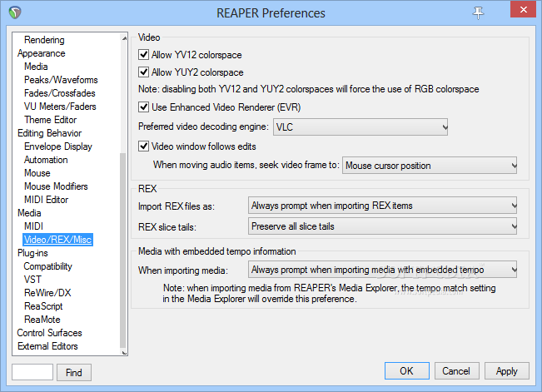This screenshot has width=542, height=392.
Task: Select Rendering in the settings tree
Action: click(44, 40)
